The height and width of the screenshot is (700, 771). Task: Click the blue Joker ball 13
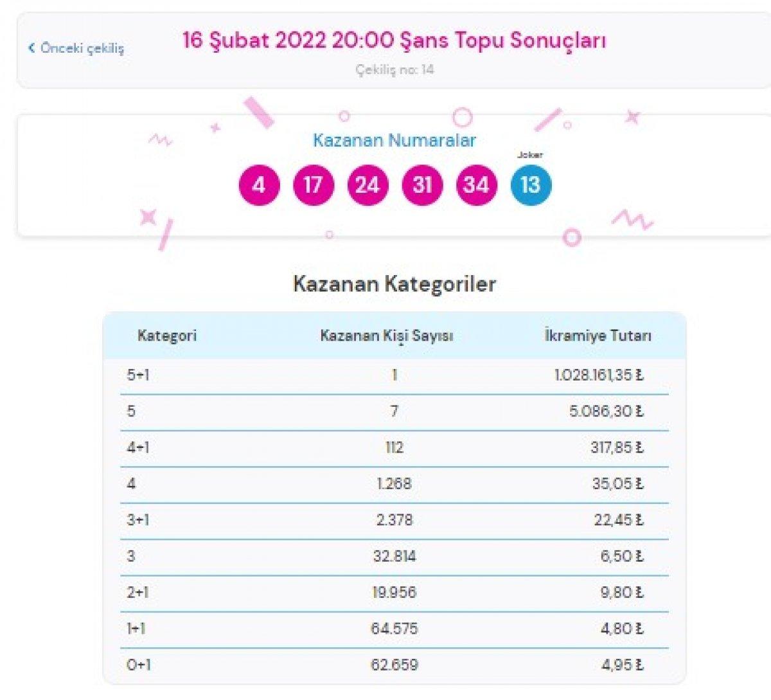[x=531, y=184]
